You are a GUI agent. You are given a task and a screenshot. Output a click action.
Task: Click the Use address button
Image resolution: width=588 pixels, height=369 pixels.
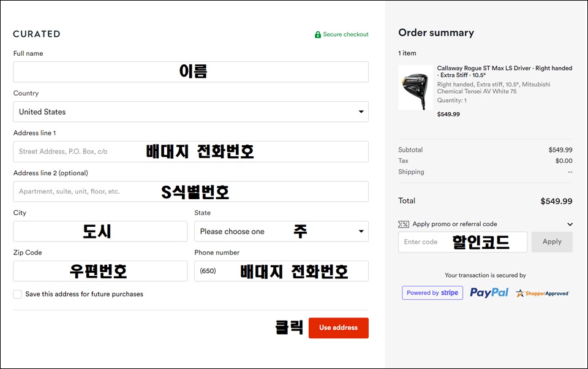(339, 328)
